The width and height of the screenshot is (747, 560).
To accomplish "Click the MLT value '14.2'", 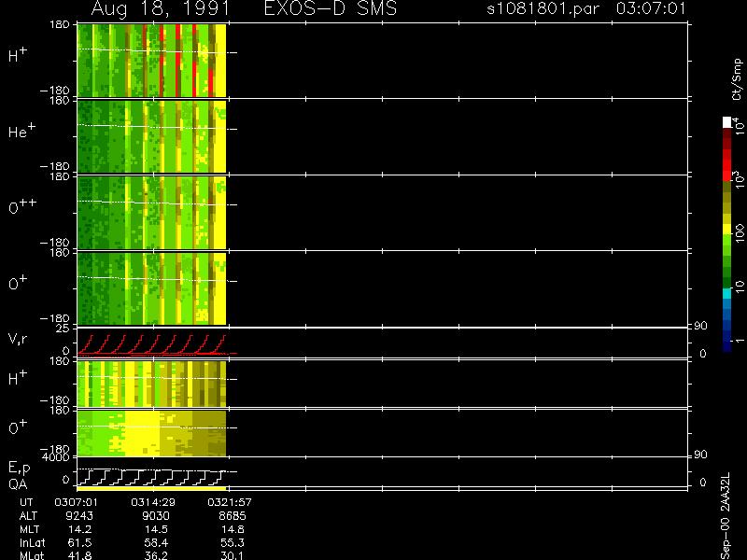I will (82, 529).
